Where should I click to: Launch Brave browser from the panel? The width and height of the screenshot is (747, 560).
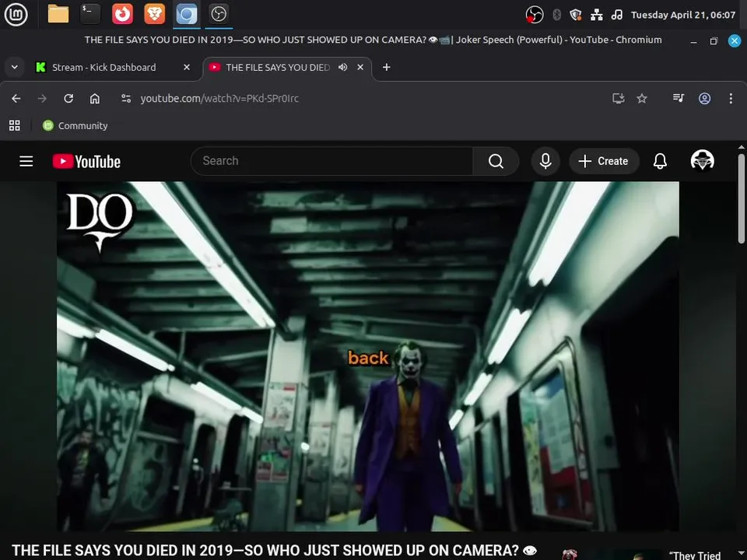tap(154, 14)
